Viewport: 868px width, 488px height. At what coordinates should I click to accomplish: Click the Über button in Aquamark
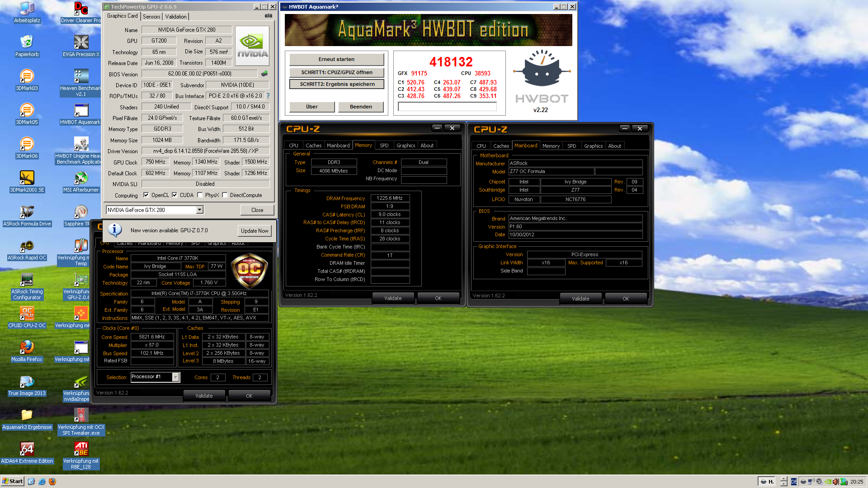tap(311, 107)
